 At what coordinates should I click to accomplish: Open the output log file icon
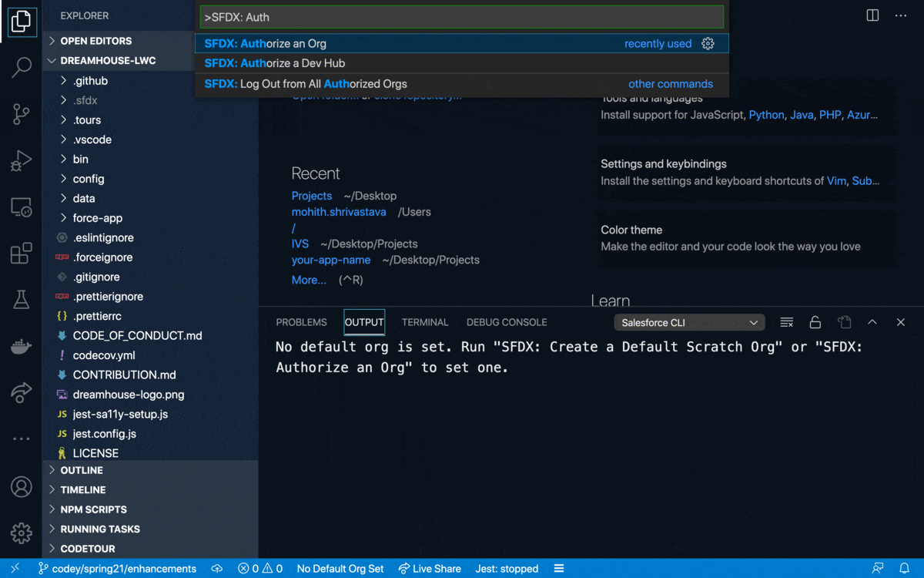(845, 322)
